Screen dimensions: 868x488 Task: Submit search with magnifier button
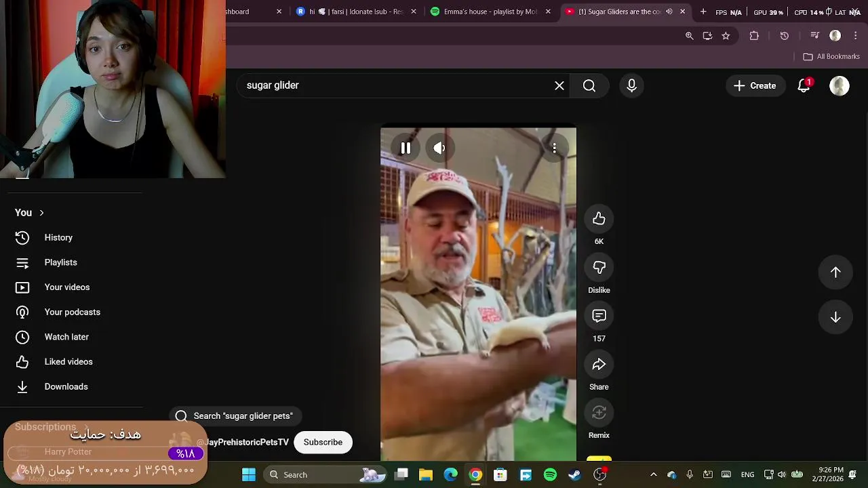click(589, 85)
